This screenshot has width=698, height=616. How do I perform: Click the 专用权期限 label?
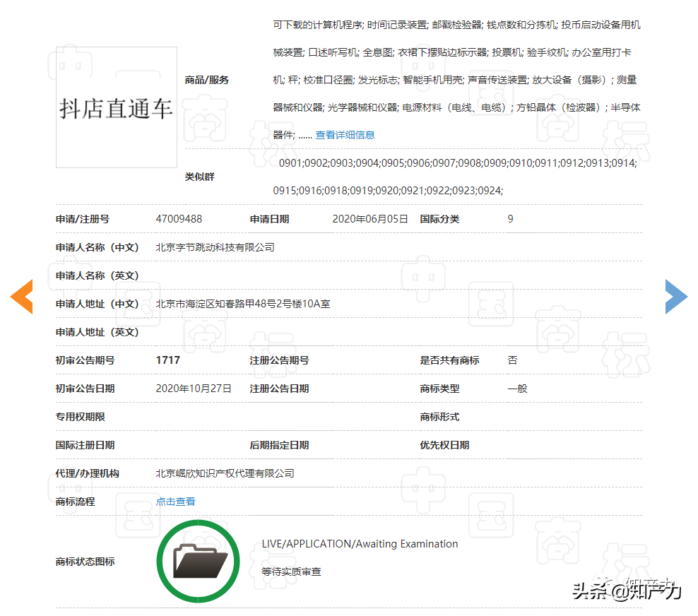[80, 417]
